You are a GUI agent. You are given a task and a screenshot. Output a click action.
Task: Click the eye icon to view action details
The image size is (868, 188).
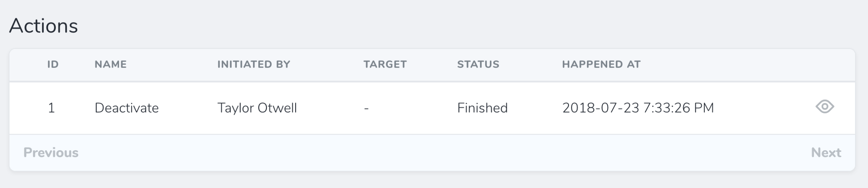pos(825,107)
